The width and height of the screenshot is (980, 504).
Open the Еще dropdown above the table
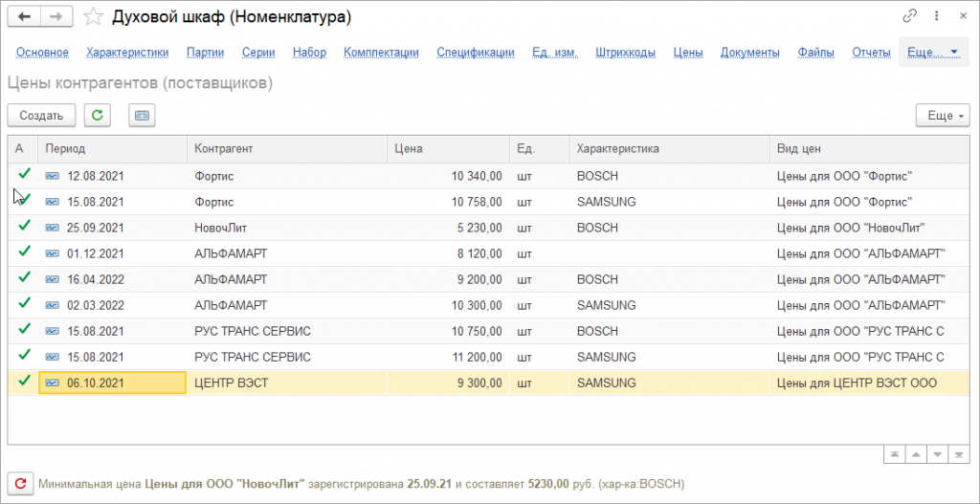tap(942, 116)
